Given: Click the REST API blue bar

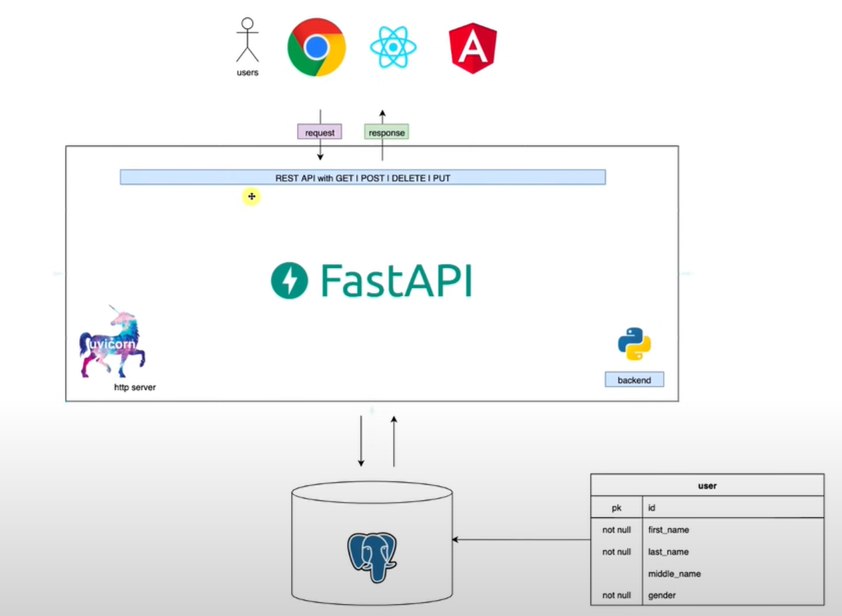Looking at the screenshot, I should (363, 178).
